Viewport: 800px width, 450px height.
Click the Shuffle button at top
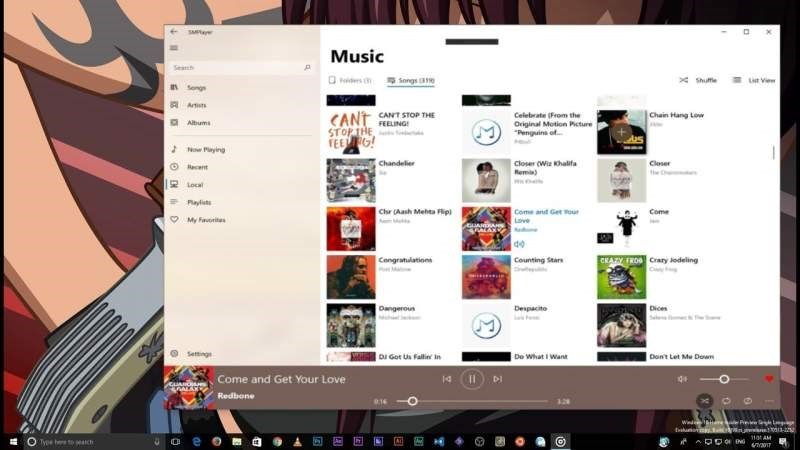698,80
